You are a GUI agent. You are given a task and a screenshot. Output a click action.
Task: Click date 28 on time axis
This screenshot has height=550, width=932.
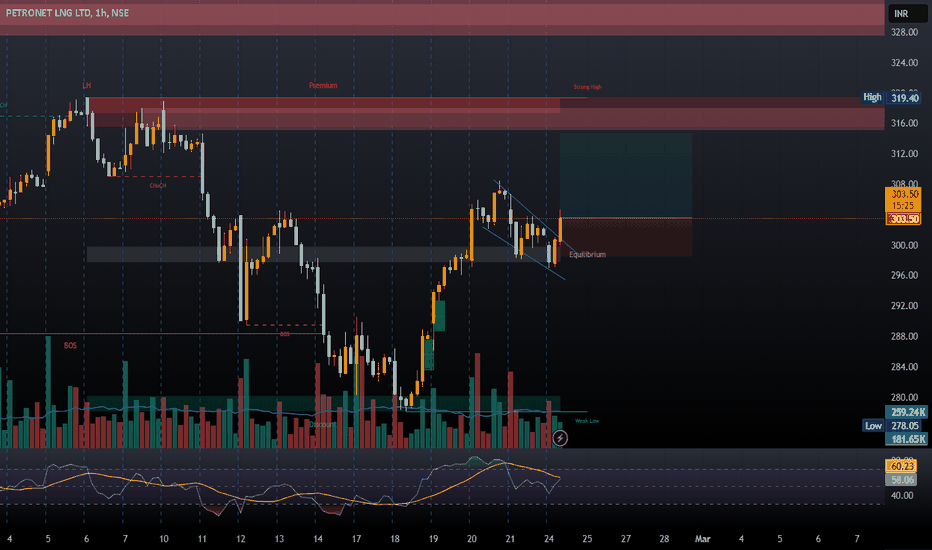click(664, 539)
